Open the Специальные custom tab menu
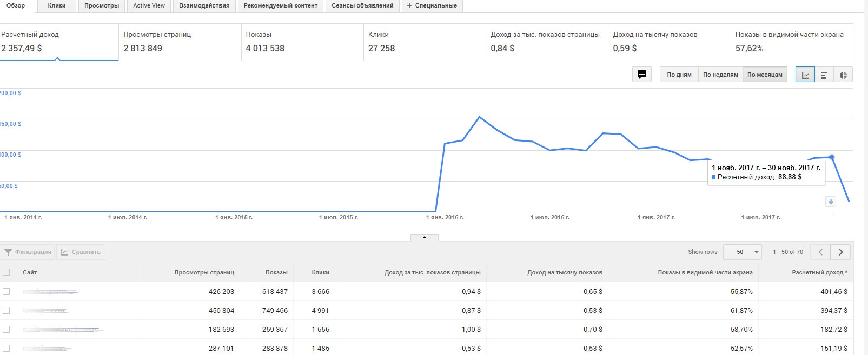This screenshot has height=355, width=868. [x=432, y=6]
